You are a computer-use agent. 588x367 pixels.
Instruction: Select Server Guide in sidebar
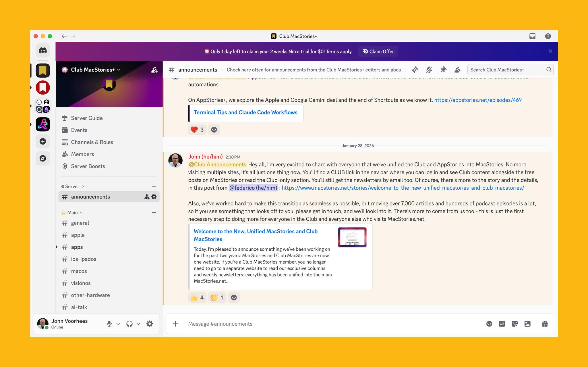tap(87, 118)
